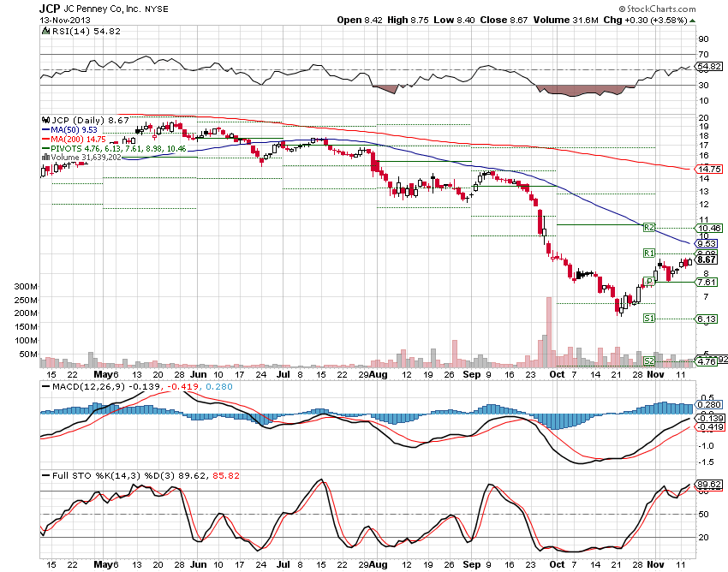The height and width of the screenshot is (572, 728).
Task: Click the High 8.75 value
Action: click(408, 20)
